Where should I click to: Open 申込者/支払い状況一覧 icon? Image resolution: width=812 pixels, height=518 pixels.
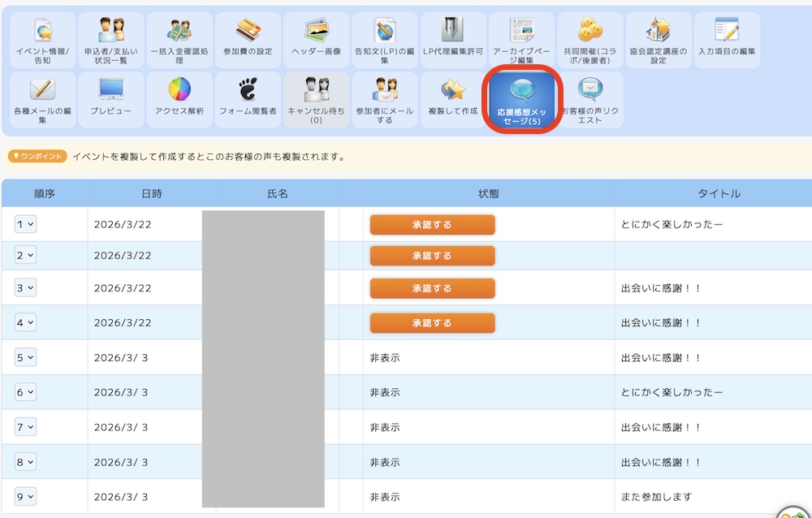[111, 41]
